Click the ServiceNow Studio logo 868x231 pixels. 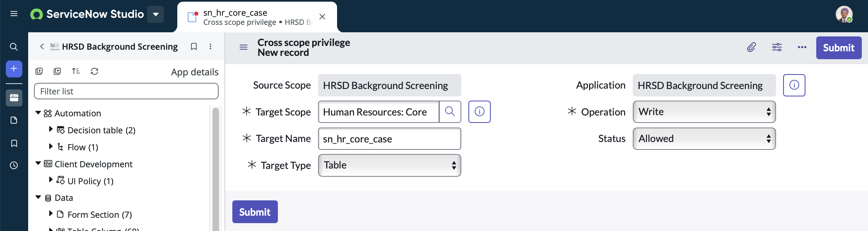pos(87,14)
